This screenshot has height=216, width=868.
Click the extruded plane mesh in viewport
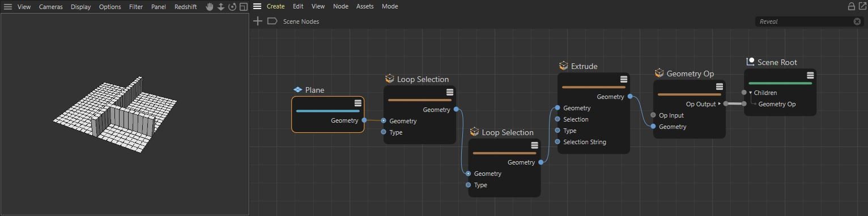point(116,114)
